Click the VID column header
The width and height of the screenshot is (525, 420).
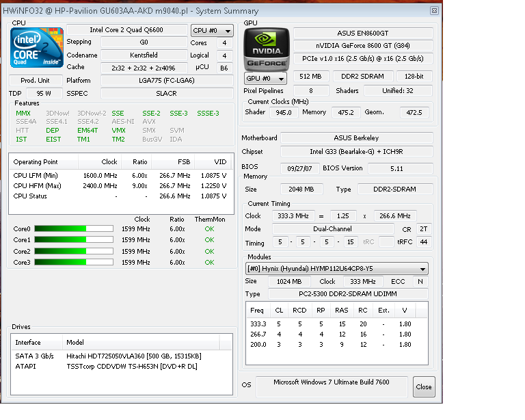[x=213, y=161]
